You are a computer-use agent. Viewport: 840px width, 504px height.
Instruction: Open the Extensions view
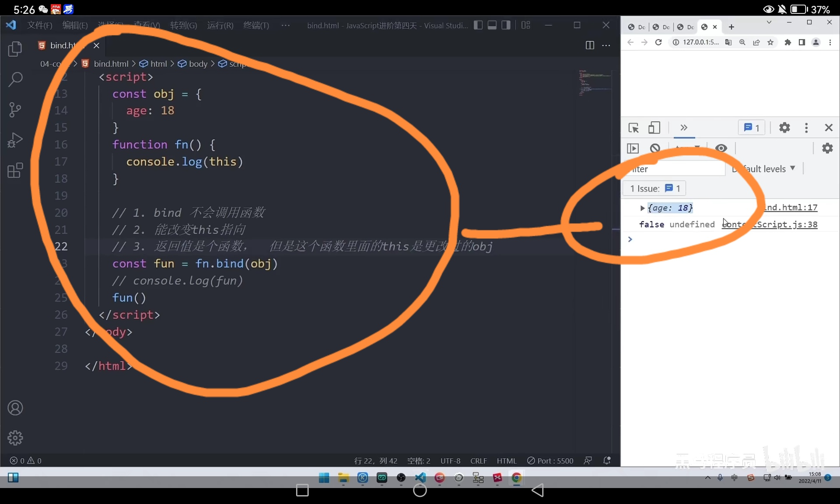(x=15, y=171)
